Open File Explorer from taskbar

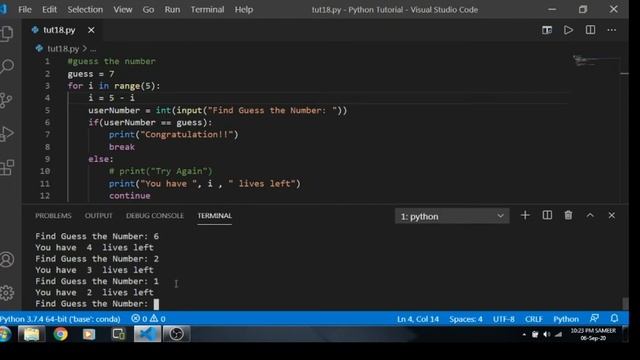pyautogui.click(x=31, y=334)
